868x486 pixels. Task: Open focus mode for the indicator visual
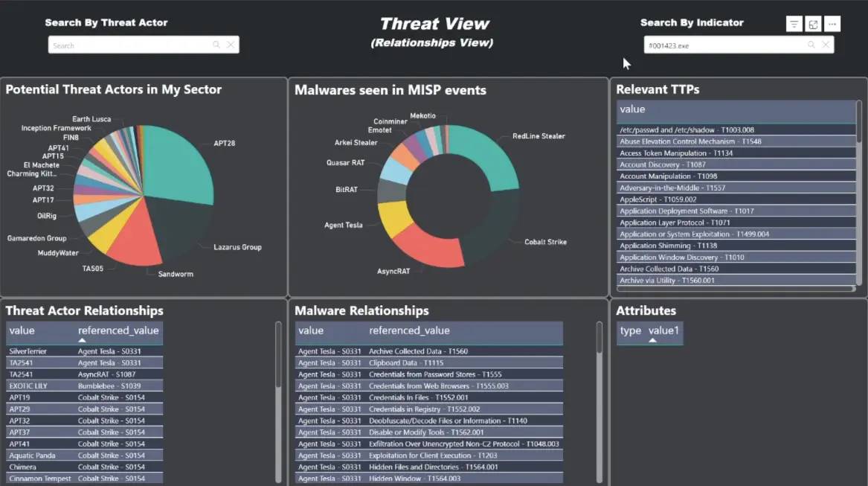[x=813, y=25]
